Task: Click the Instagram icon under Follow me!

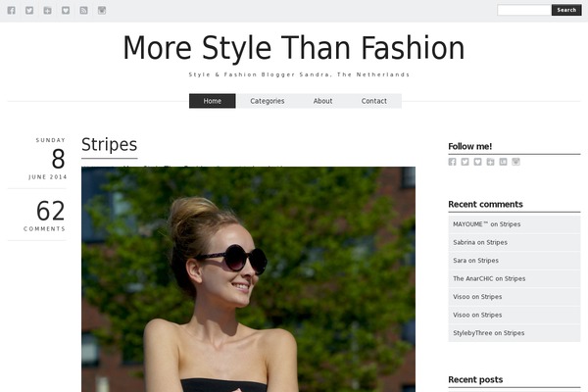Action: coord(516,162)
